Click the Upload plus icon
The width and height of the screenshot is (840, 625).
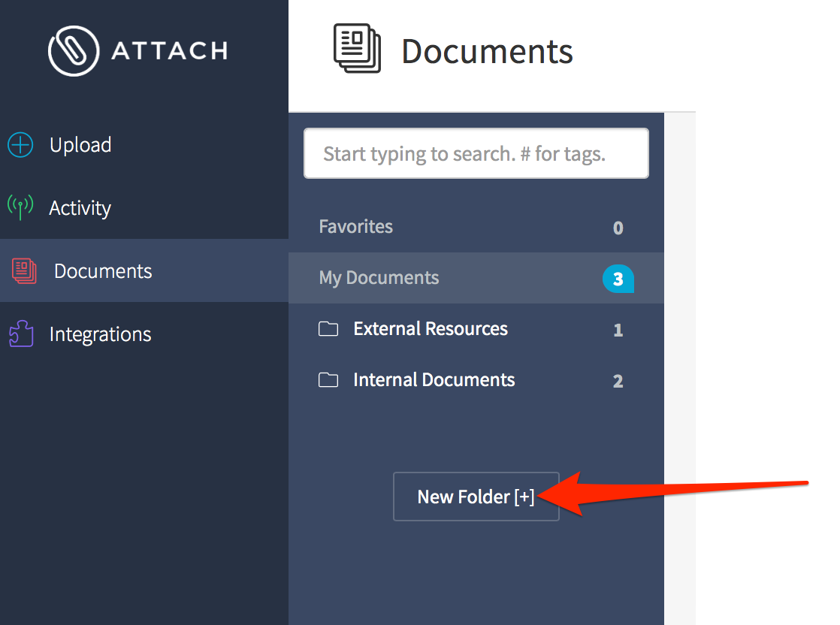coord(20,144)
